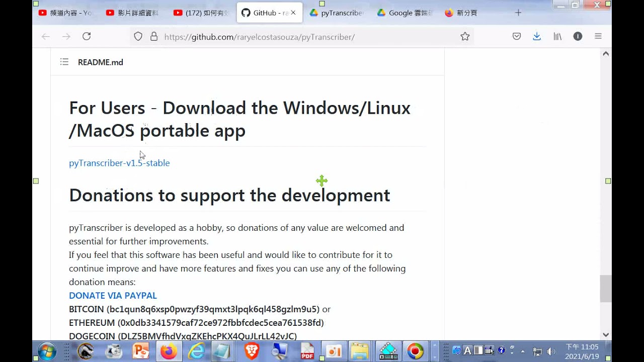Open the video editor film icon in taskbar
The width and height of the screenshot is (644, 362).
pyautogui.click(x=388, y=351)
